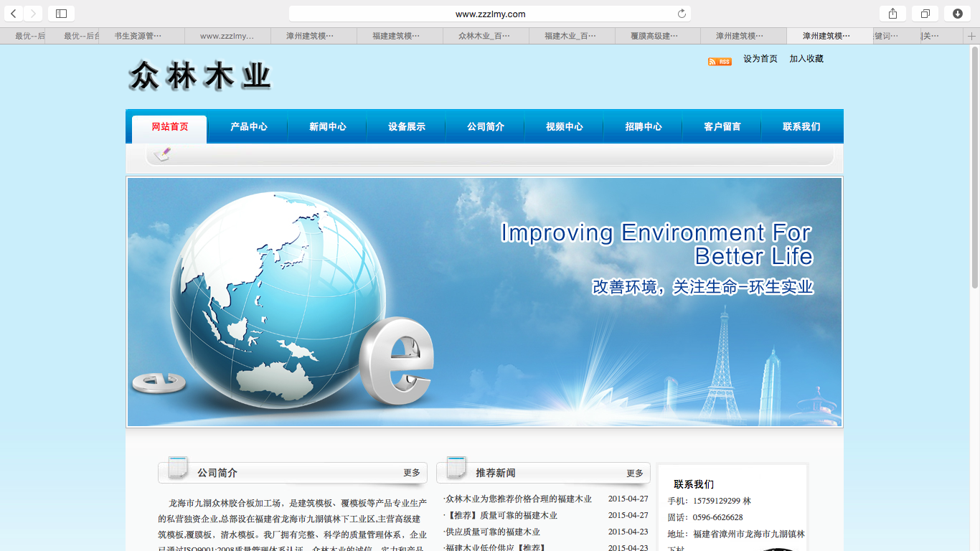
Task: Open the 公司简介 navigation item
Action: (486, 127)
